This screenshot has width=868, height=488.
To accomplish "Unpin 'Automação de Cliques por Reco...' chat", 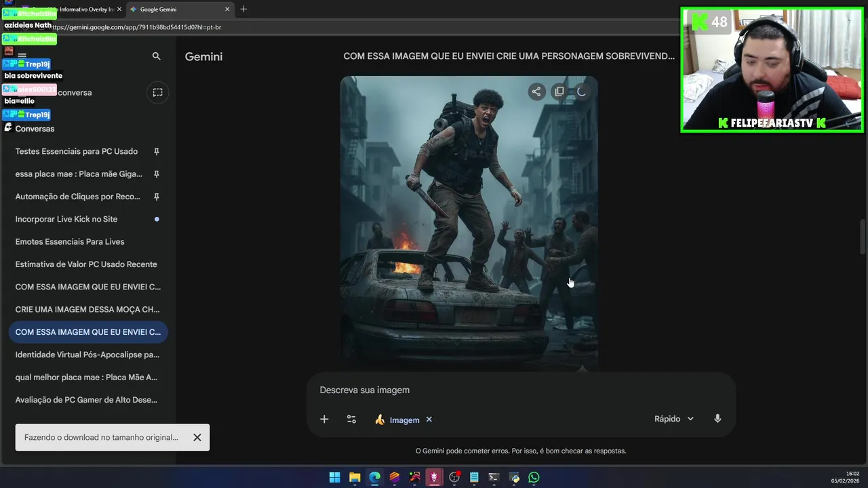I will coord(157,197).
